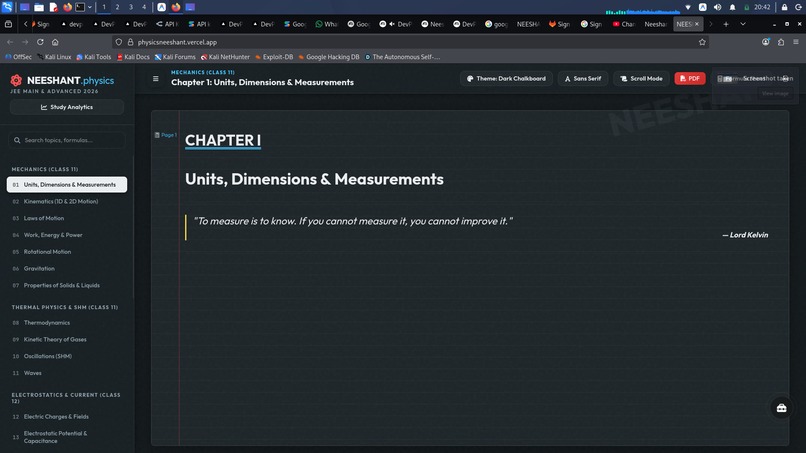Click the URL bar showing physicsneeshant.vercel.app
The image size is (806, 453).
click(x=411, y=42)
